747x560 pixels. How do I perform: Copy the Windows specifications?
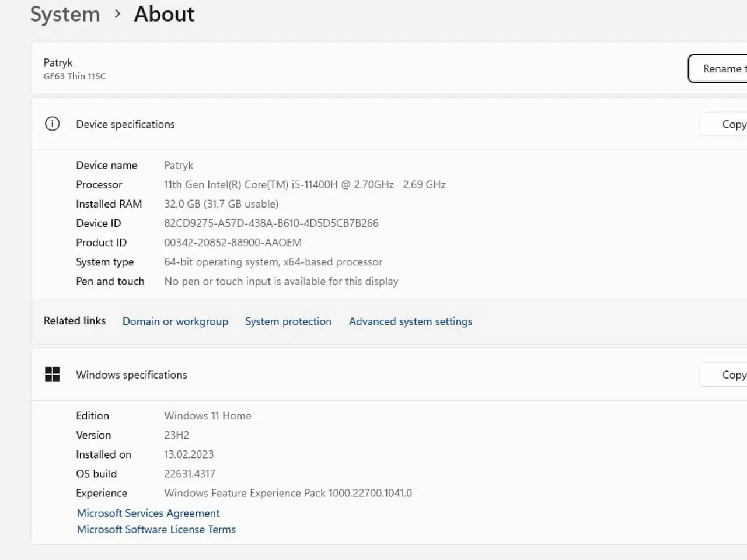[x=724, y=374]
